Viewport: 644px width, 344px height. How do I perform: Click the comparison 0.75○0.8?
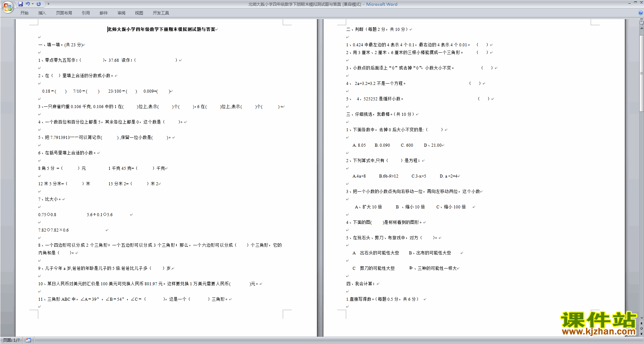coord(47,215)
